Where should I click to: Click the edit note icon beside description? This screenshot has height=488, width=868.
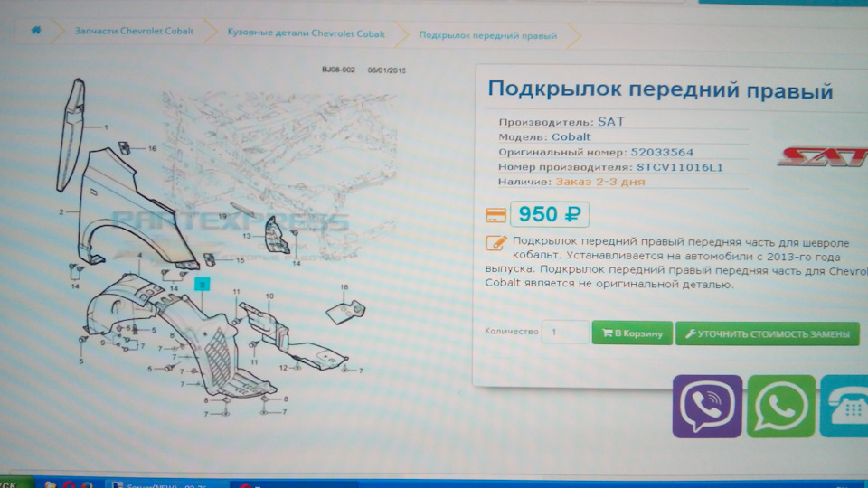click(495, 242)
